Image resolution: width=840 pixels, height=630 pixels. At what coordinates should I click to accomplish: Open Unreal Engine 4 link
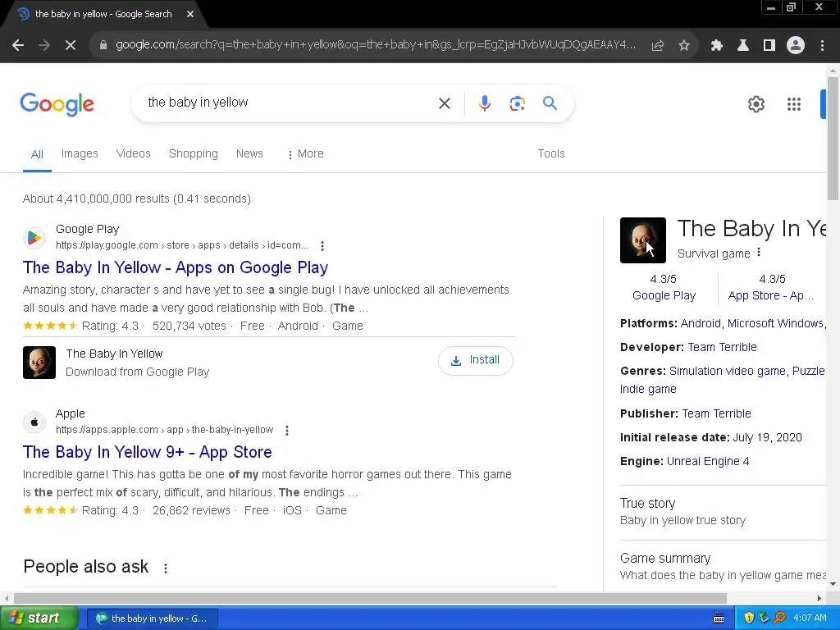[x=708, y=461]
